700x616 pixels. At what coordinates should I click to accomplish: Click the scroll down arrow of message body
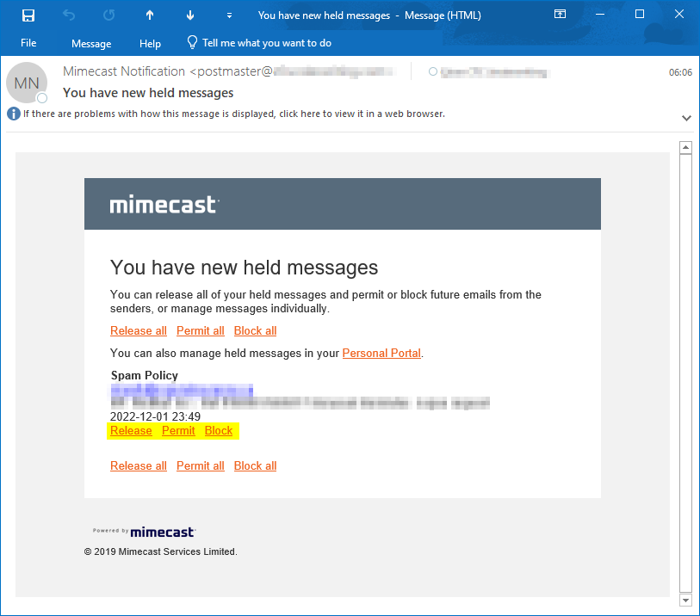[x=686, y=600]
